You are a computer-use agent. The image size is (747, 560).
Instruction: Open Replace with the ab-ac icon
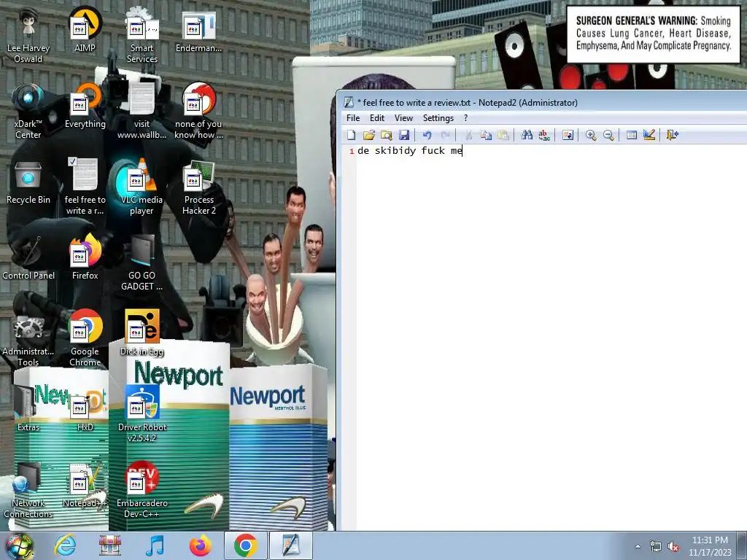tap(544, 135)
